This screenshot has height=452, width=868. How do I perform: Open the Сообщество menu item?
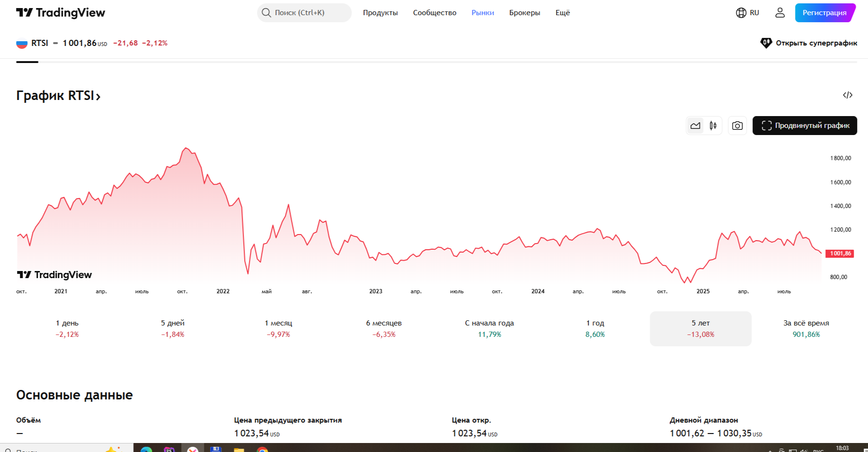point(434,13)
